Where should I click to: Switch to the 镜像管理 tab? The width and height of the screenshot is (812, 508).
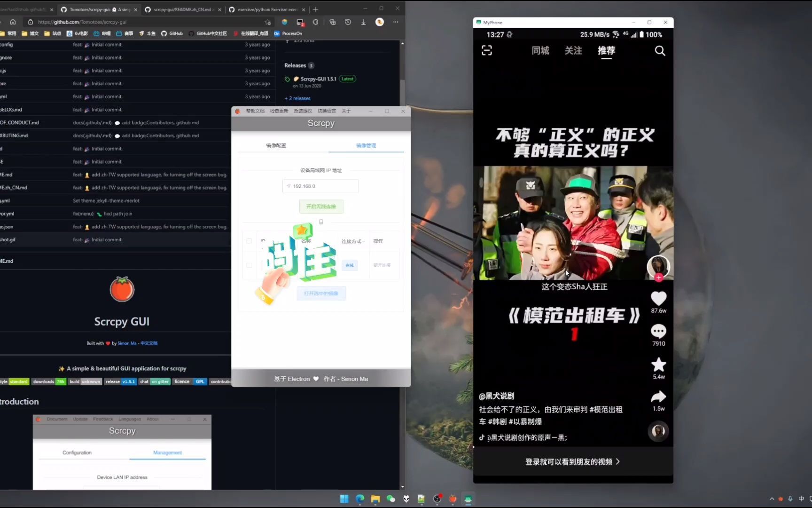pos(366,145)
